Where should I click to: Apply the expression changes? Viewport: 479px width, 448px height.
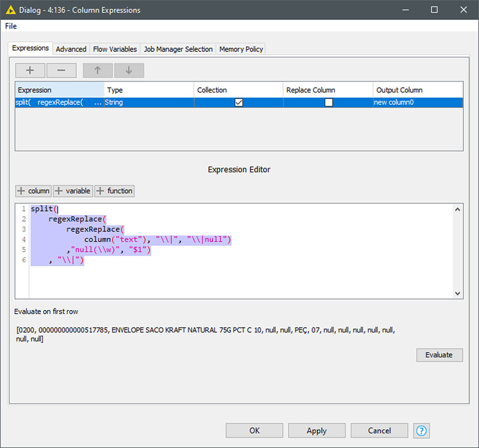[316, 431]
